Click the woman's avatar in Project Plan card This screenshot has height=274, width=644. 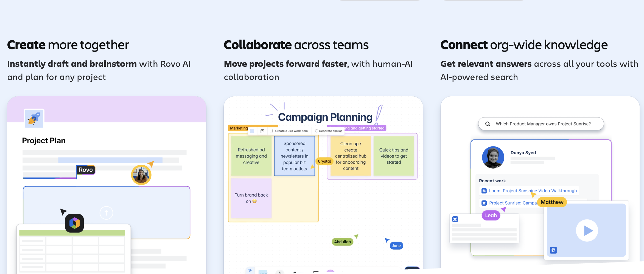tap(141, 175)
